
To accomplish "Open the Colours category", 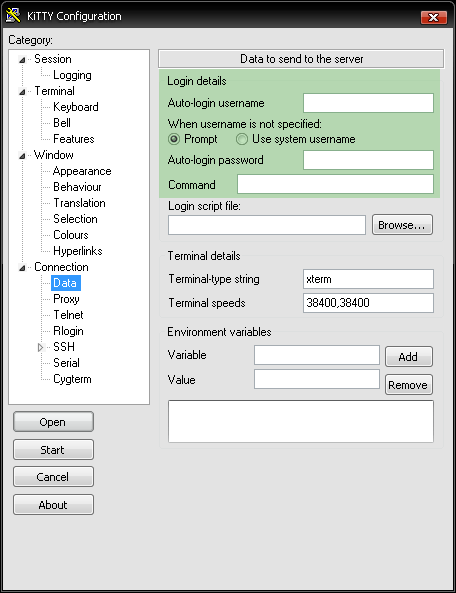I will click(71, 235).
